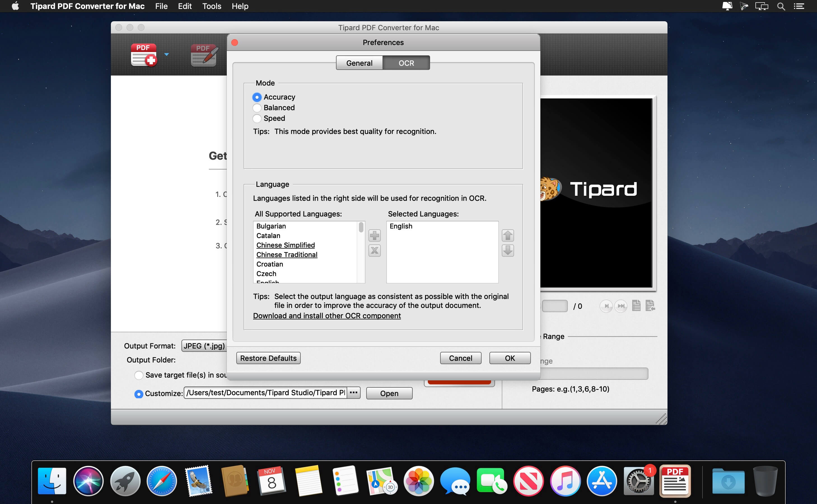Select Speed recognition mode

(257, 119)
